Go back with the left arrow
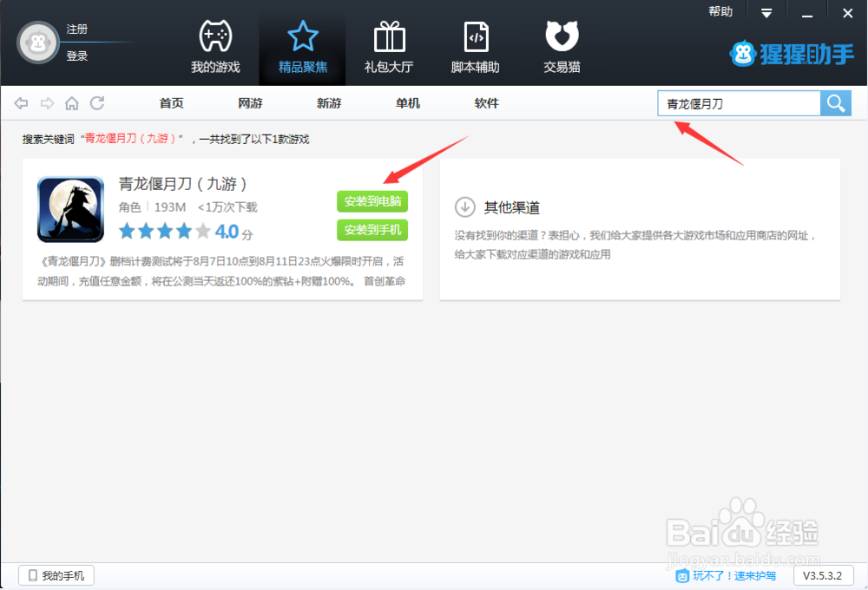The image size is (868, 590). click(21, 103)
